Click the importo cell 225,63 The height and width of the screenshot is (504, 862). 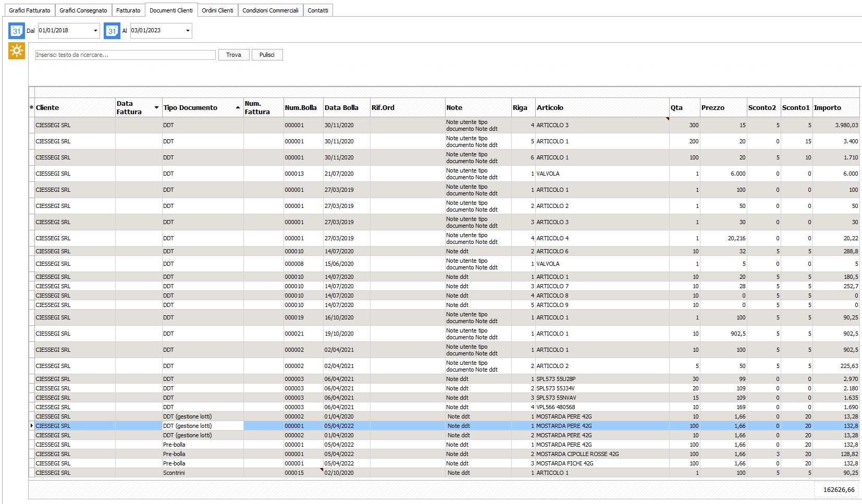coord(836,366)
